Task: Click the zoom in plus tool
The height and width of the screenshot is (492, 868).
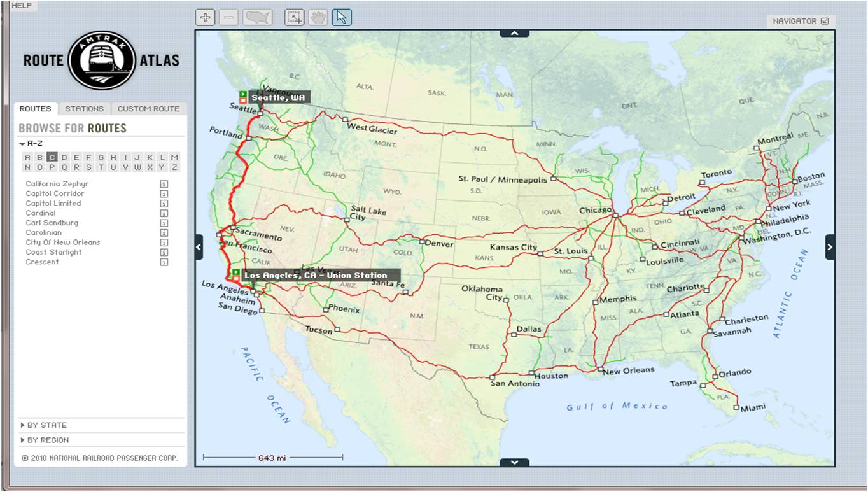Action: [x=205, y=18]
